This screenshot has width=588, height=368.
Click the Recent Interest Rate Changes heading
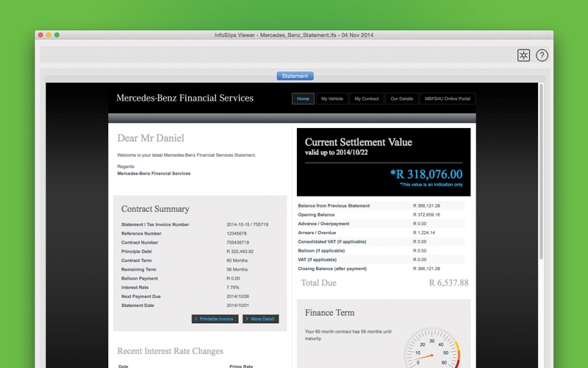coord(171,351)
